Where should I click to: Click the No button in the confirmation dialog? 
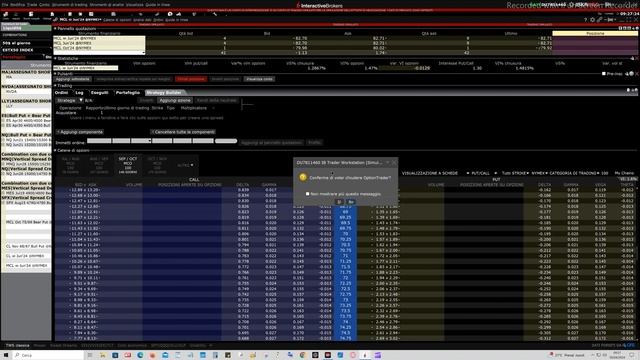tap(351, 202)
